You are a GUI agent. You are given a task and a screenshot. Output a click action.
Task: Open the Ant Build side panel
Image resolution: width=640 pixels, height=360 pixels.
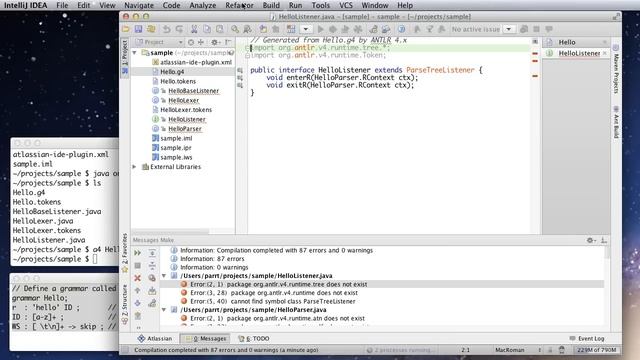(616, 122)
